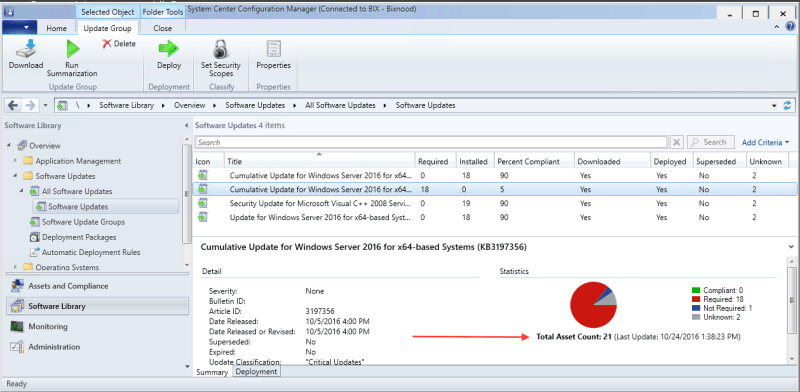
Task: Collapse the All Software Updates node
Action: [22, 191]
